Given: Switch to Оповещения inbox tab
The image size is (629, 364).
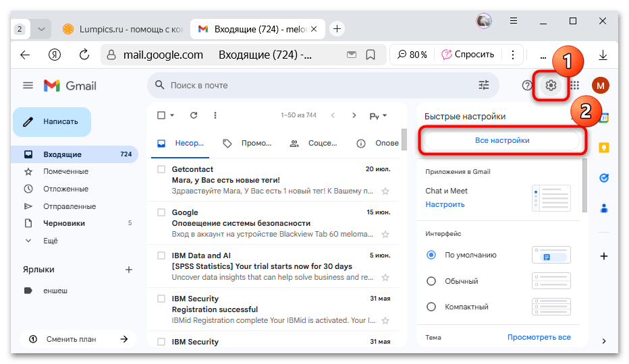Looking at the screenshot, I should 377,143.
